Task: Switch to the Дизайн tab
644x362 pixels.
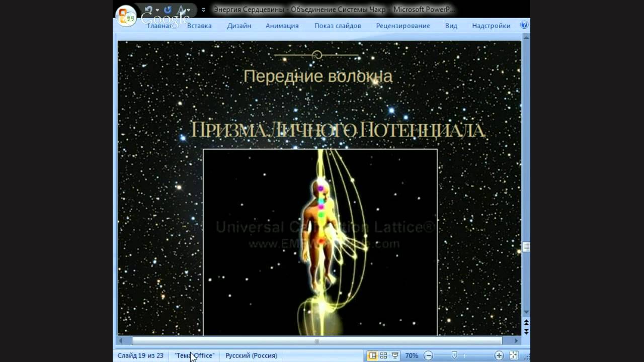Action: [x=239, y=26]
